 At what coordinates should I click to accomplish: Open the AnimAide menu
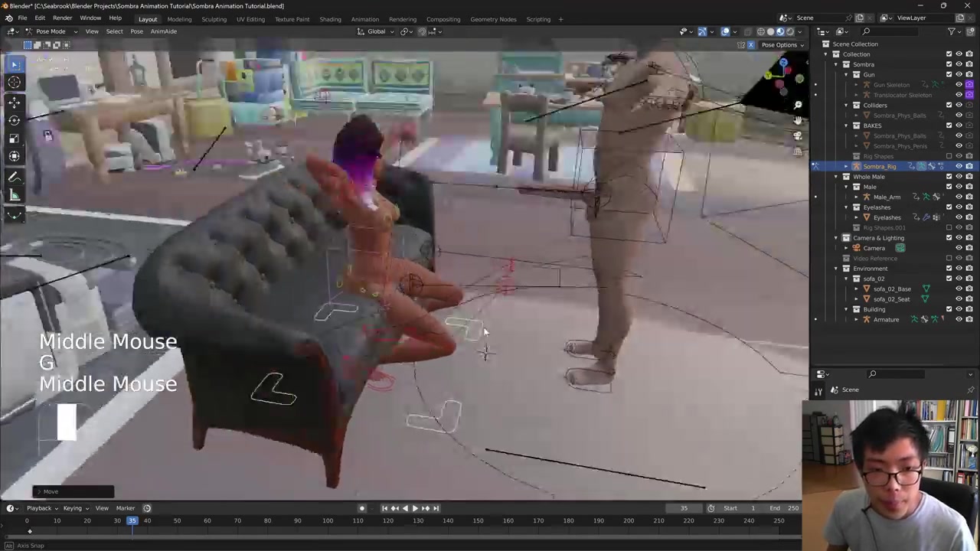coord(163,31)
